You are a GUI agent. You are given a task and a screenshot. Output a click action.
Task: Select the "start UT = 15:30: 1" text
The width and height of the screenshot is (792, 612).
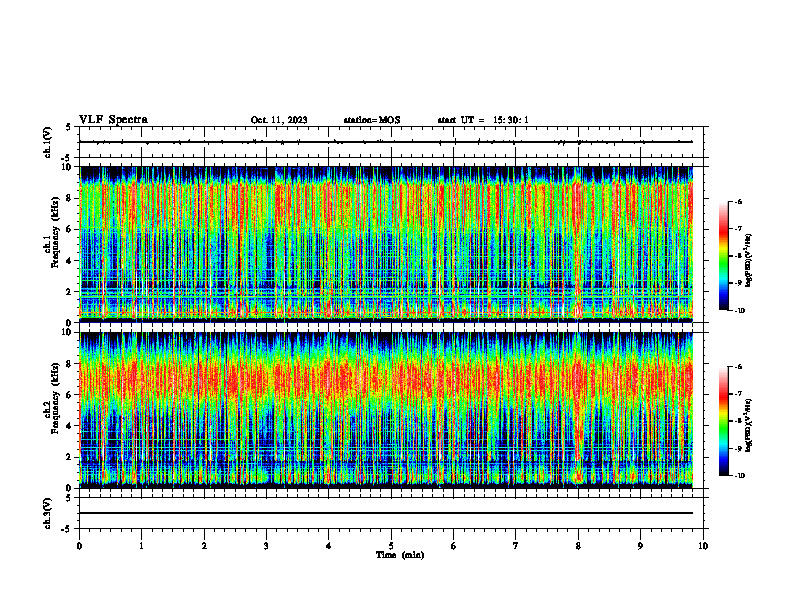[x=483, y=120]
